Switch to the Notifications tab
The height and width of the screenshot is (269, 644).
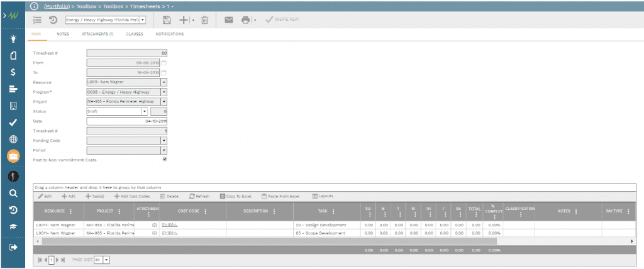pyautogui.click(x=169, y=34)
